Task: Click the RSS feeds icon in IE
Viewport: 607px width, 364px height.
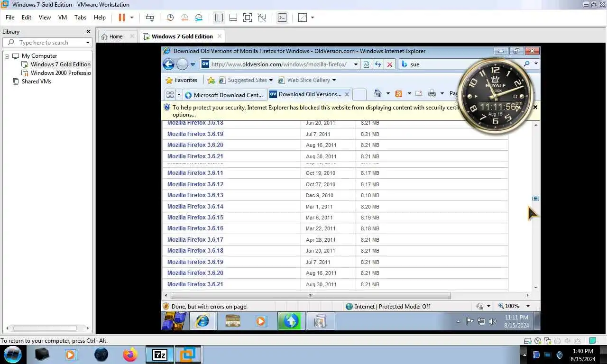Action: pyautogui.click(x=399, y=94)
